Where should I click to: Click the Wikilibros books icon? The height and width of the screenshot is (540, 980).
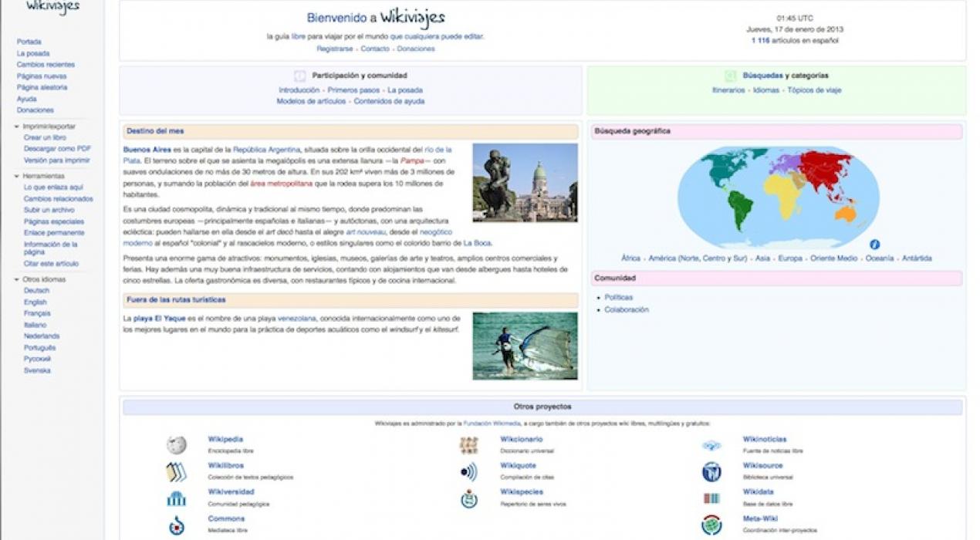[176, 472]
